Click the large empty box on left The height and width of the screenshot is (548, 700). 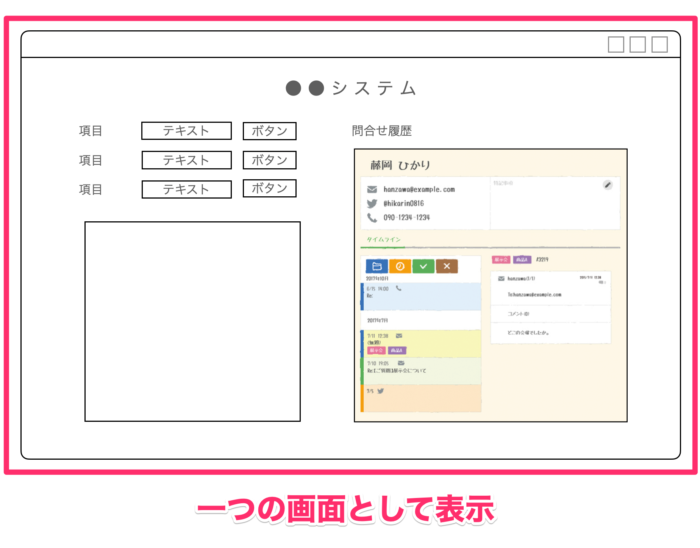192,321
